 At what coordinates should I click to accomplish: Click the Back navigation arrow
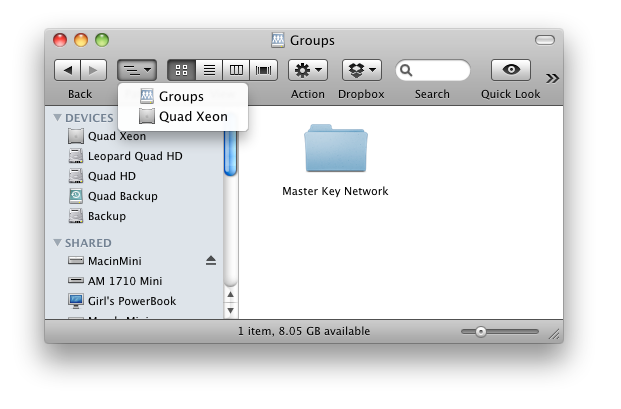click(67, 70)
